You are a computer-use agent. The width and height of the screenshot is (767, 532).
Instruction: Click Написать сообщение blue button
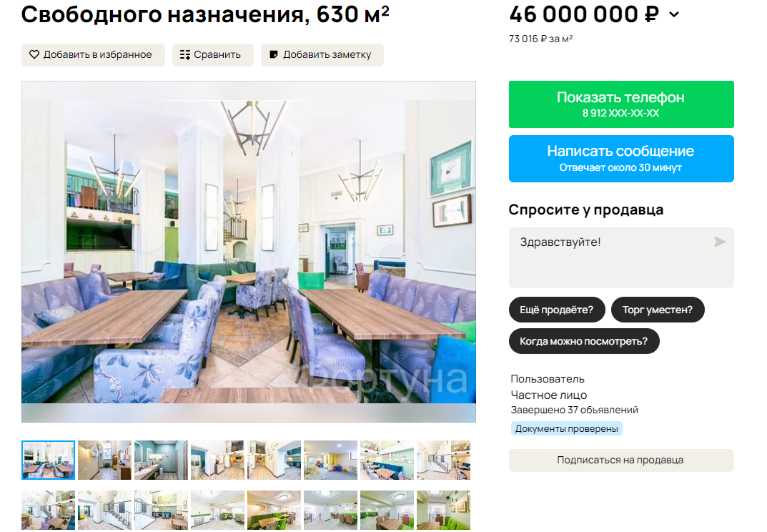point(621,159)
